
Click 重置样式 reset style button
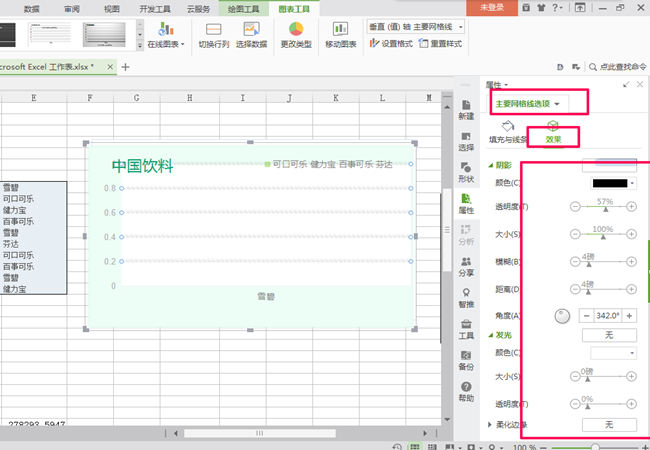[440, 44]
